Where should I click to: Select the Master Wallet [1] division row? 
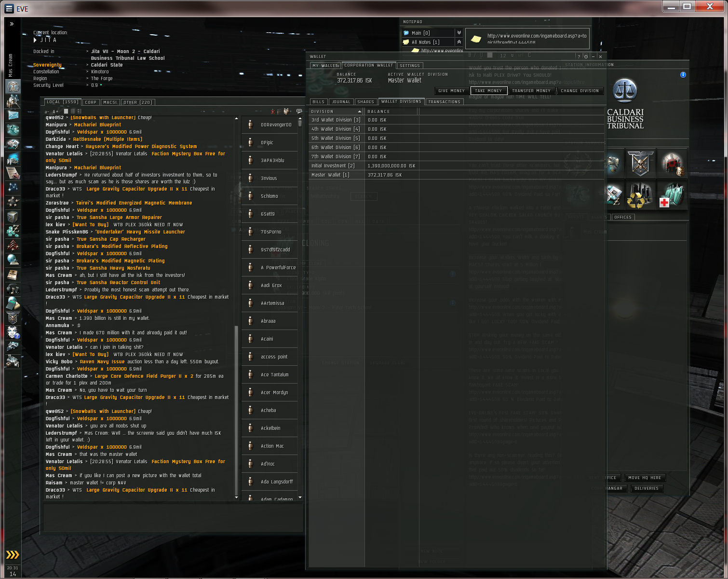(x=456, y=175)
